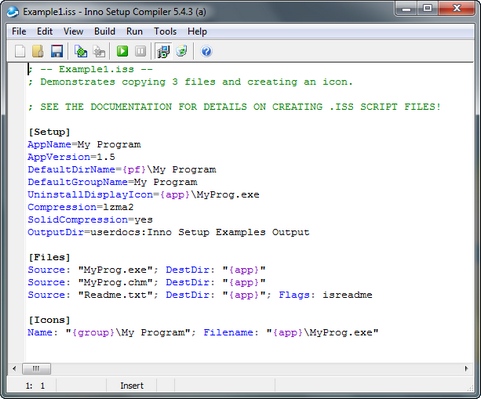Viewport: 481px width, 399px height.
Task: Click the Compression=lzma2 line
Action: tap(81, 207)
